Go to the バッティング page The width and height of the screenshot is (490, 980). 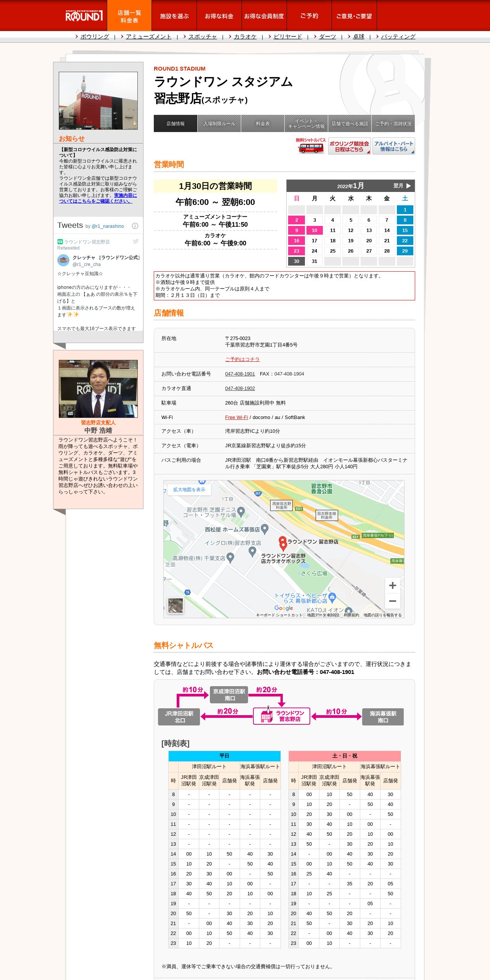click(398, 37)
